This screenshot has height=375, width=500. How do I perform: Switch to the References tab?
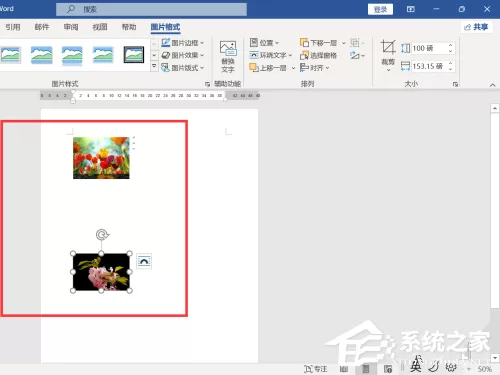pyautogui.click(x=13, y=27)
